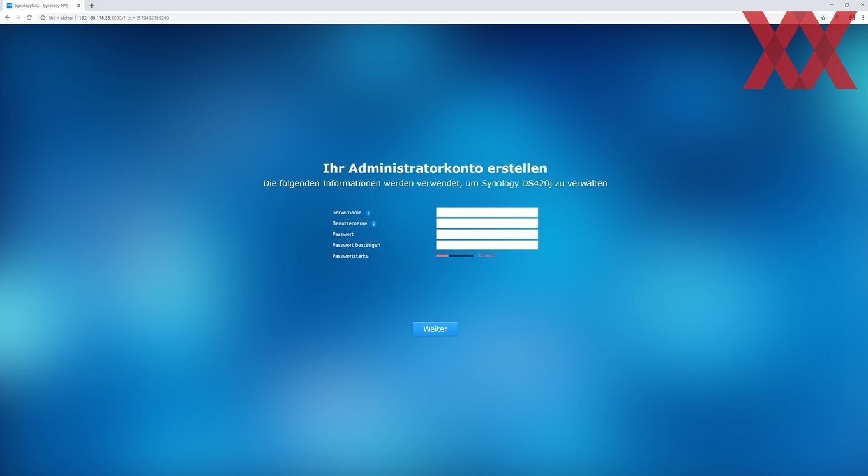Click the Servername info icon

(x=368, y=213)
